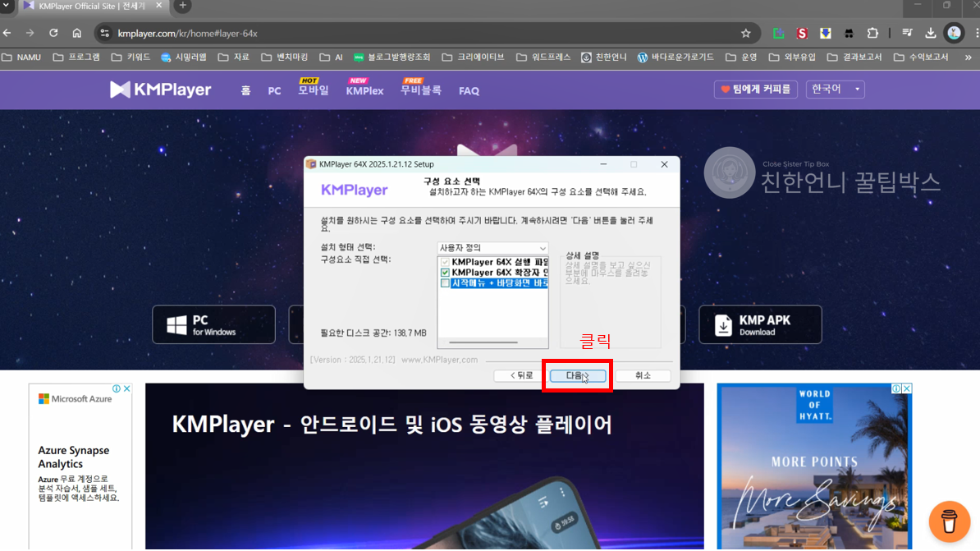
Task: Click KMP APK Download button
Action: [760, 324]
